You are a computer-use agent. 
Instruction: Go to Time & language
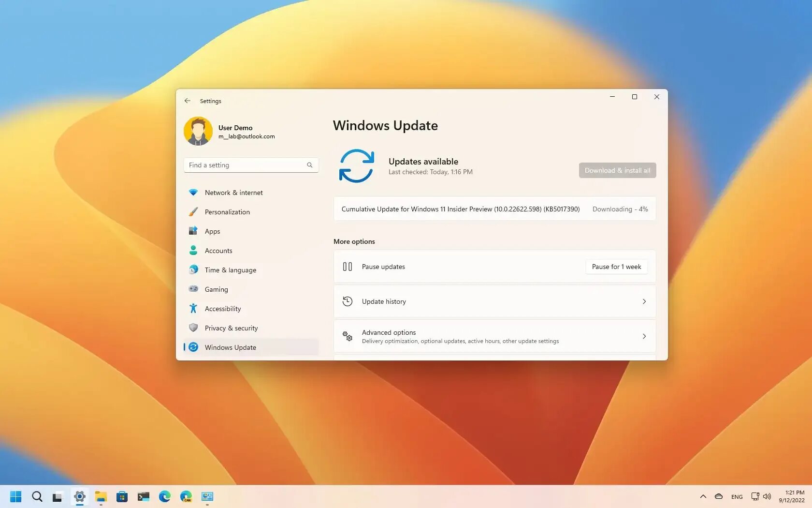[251, 270]
